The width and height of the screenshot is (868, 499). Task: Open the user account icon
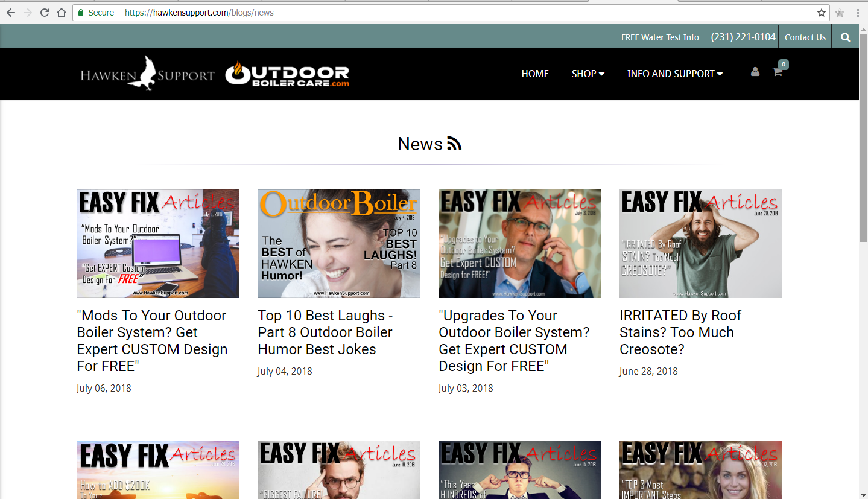point(755,72)
